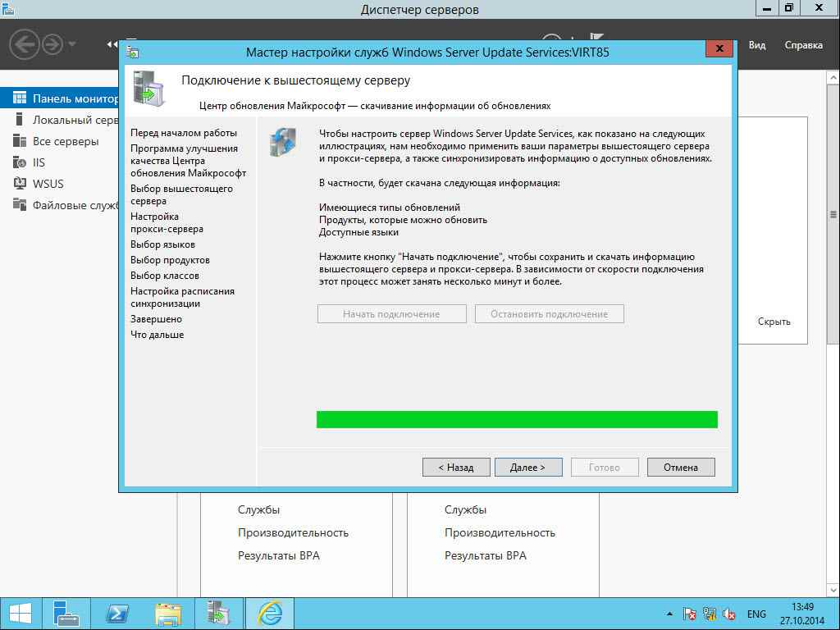Select IIS entry in Server Manager sidebar

[x=39, y=162]
